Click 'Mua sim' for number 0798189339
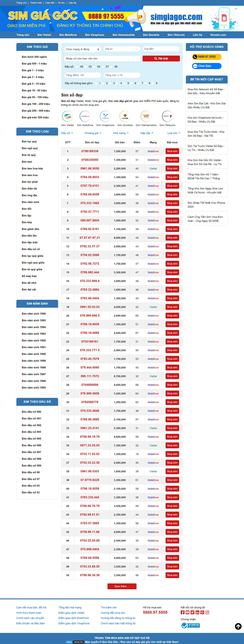The height and width of the screenshot is (644, 244). pos(172,151)
